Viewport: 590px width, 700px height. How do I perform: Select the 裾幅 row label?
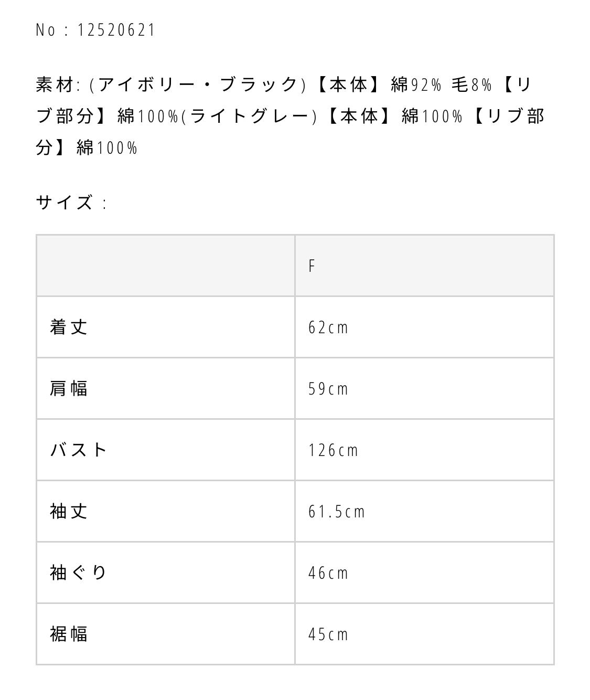[x=69, y=634]
